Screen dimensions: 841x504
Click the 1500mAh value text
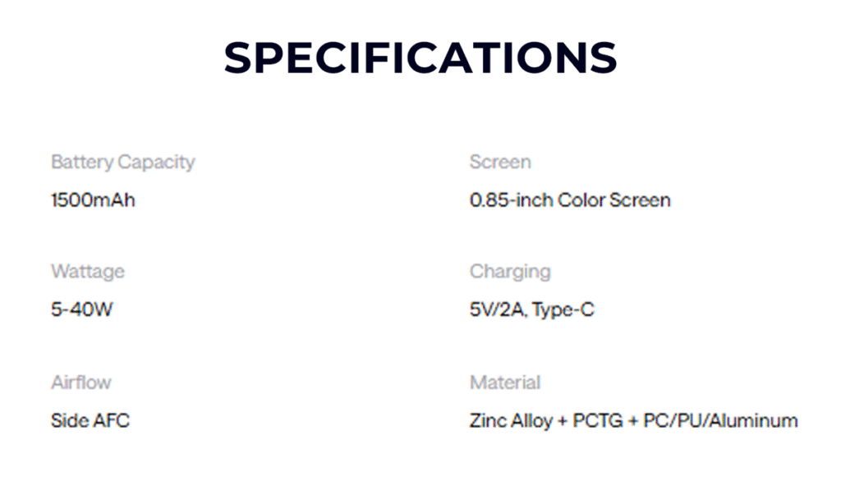(x=93, y=200)
